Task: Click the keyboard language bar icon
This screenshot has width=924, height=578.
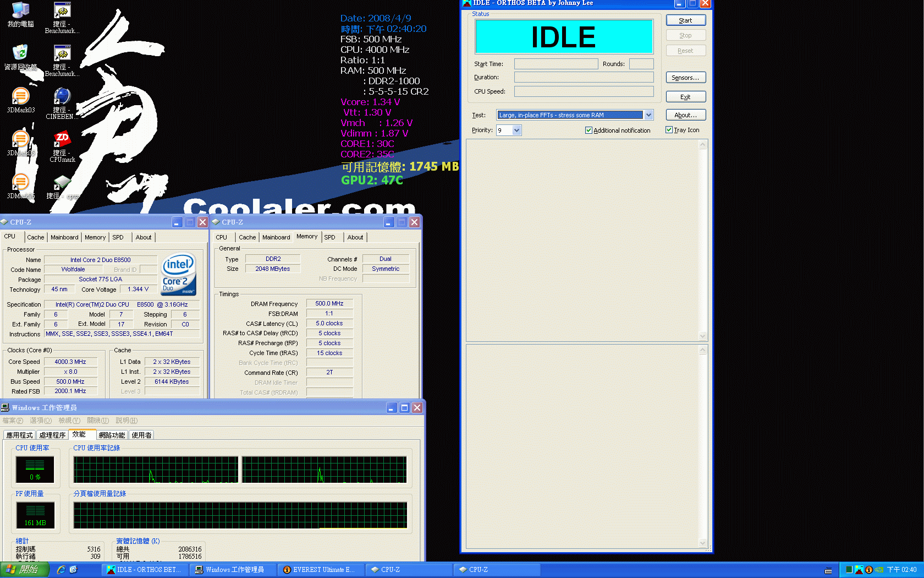Action: click(x=828, y=570)
